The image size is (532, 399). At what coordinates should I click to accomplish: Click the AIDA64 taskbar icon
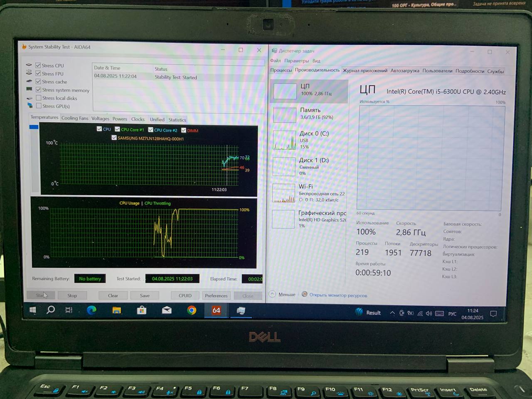tap(216, 310)
